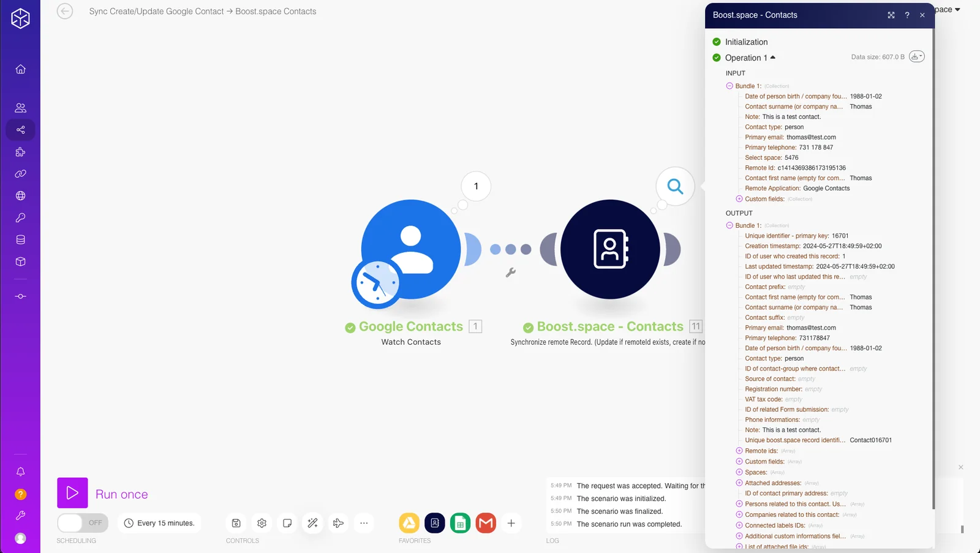Open the user profile avatar
This screenshot has width=980, height=553.
click(20, 538)
